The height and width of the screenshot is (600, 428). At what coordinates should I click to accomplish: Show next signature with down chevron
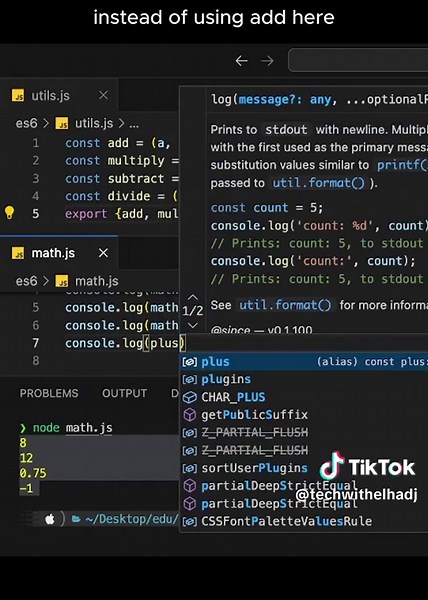coord(193,326)
